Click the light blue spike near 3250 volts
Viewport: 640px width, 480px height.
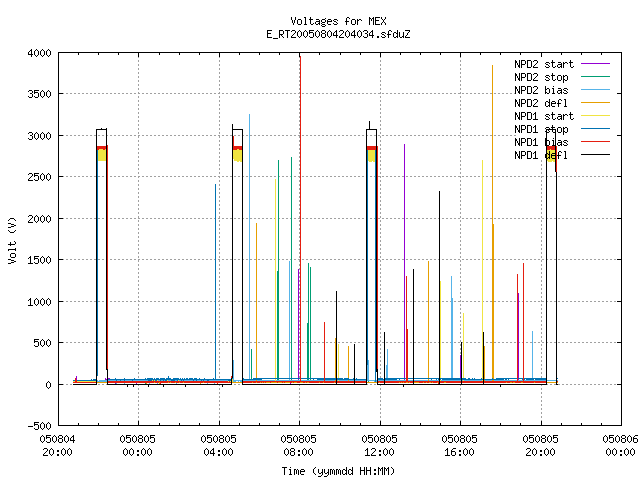coord(249,245)
